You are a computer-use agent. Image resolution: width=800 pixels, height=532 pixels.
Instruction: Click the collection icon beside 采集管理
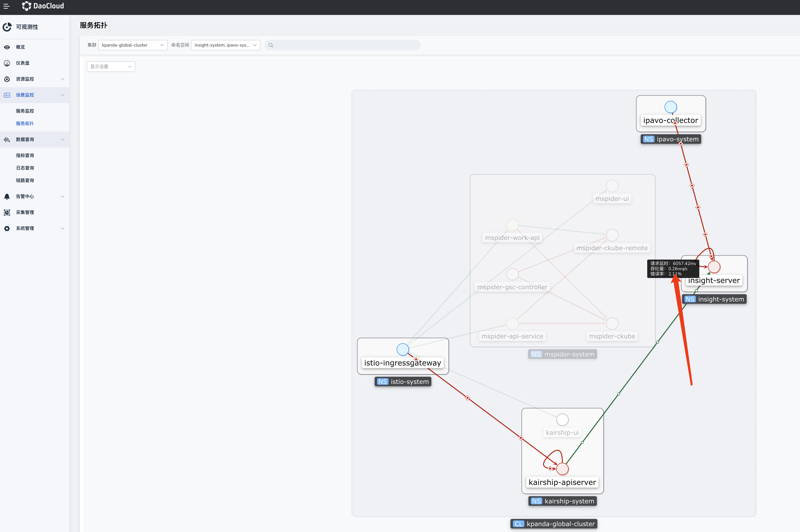click(7, 212)
